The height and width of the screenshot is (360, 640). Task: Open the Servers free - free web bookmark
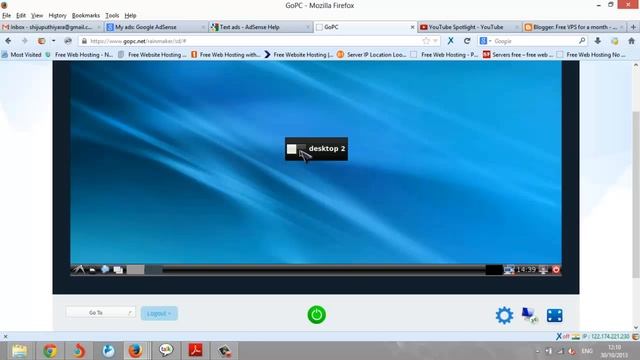[518, 54]
